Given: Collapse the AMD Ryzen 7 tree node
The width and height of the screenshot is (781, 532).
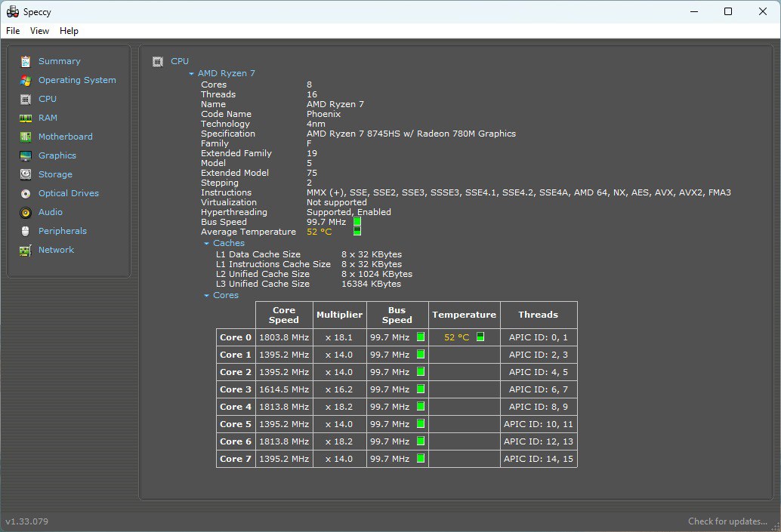Looking at the screenshot, I should [x=191, y=74].
